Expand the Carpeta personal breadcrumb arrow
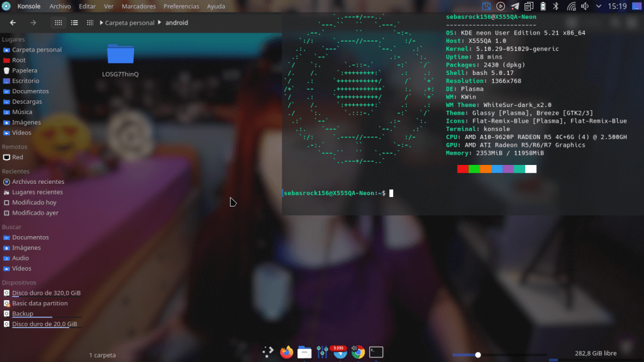Viewport: 644px width, 362px height. pos(101,23)
